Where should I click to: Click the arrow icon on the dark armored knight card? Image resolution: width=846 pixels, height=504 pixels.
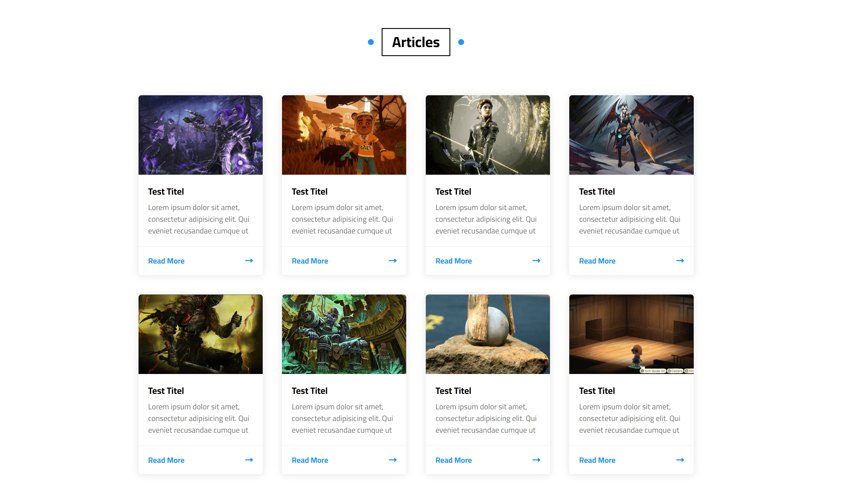[249, 460]
